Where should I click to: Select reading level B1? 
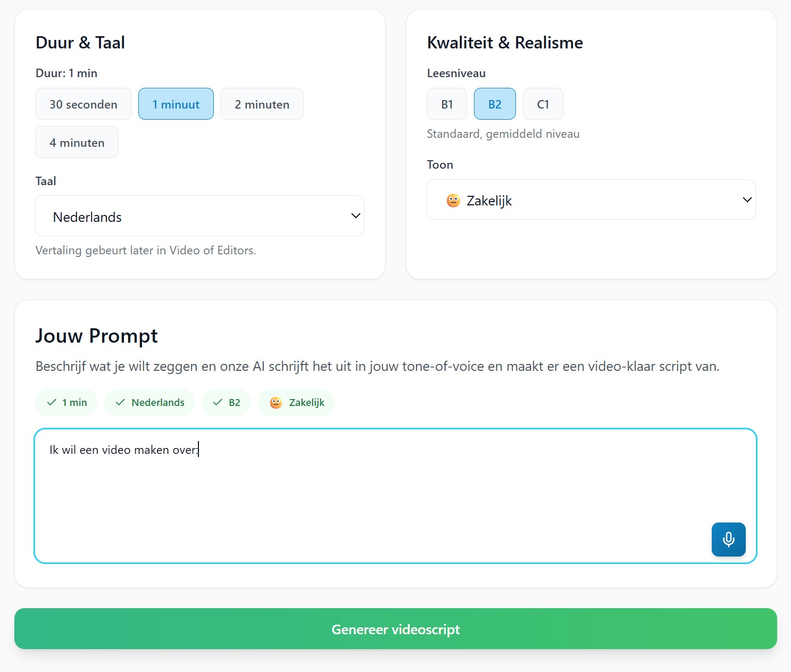point(447,104)
